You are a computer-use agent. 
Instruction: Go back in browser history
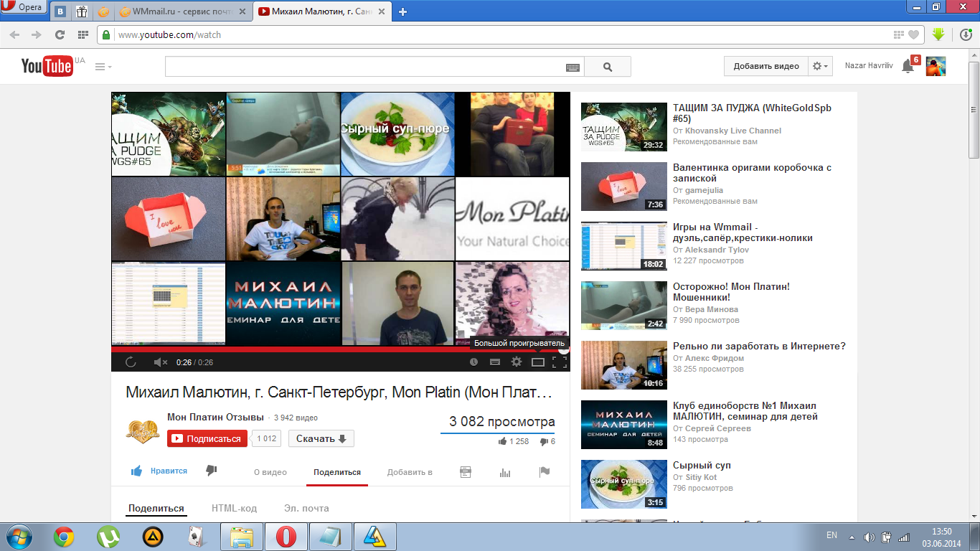click(15, 34)
